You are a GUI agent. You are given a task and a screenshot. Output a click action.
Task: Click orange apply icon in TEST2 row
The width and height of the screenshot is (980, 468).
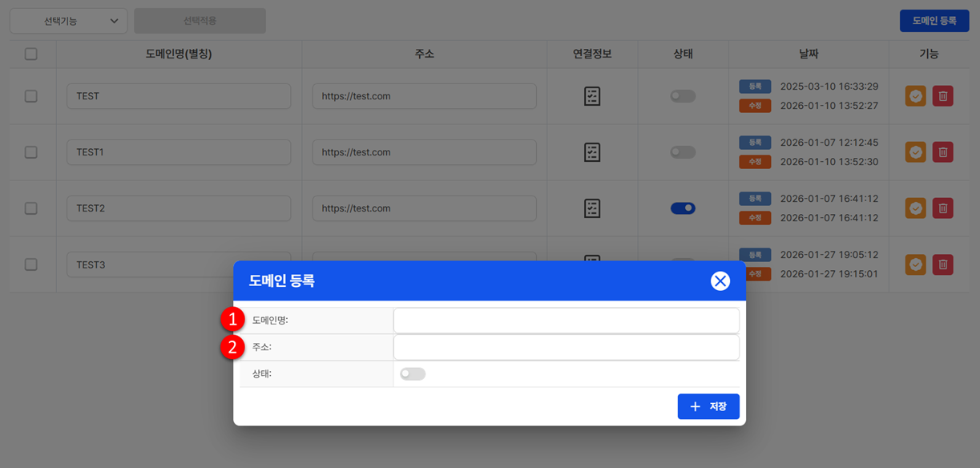point(916,208)
